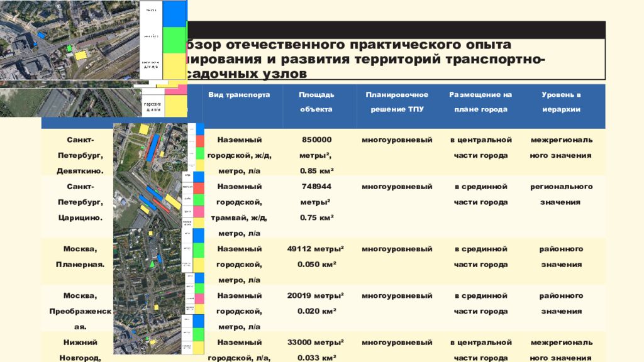Click "многоуровневый" in the Девяткино row
644x362 pixels.
[397, 140]
